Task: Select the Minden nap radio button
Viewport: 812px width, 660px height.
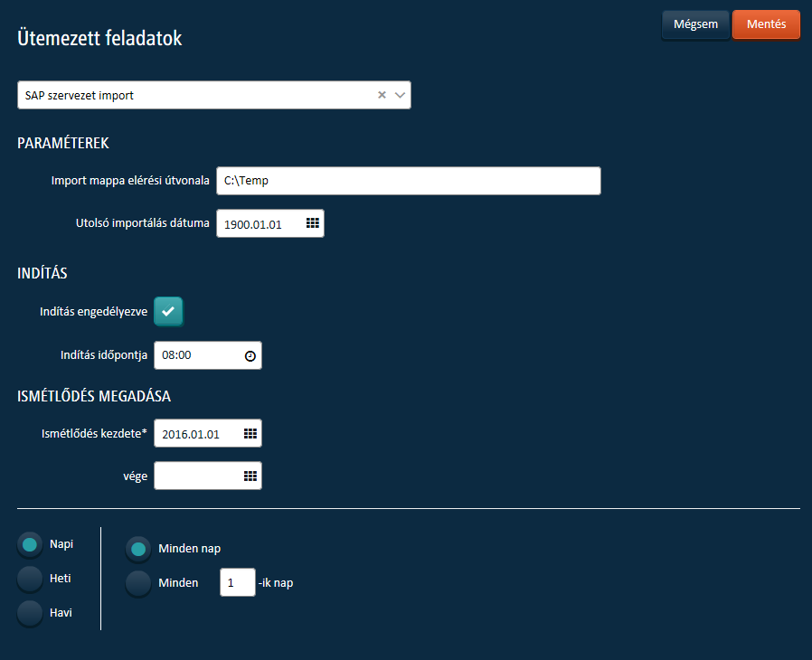Action: click(x=138, y=549)
